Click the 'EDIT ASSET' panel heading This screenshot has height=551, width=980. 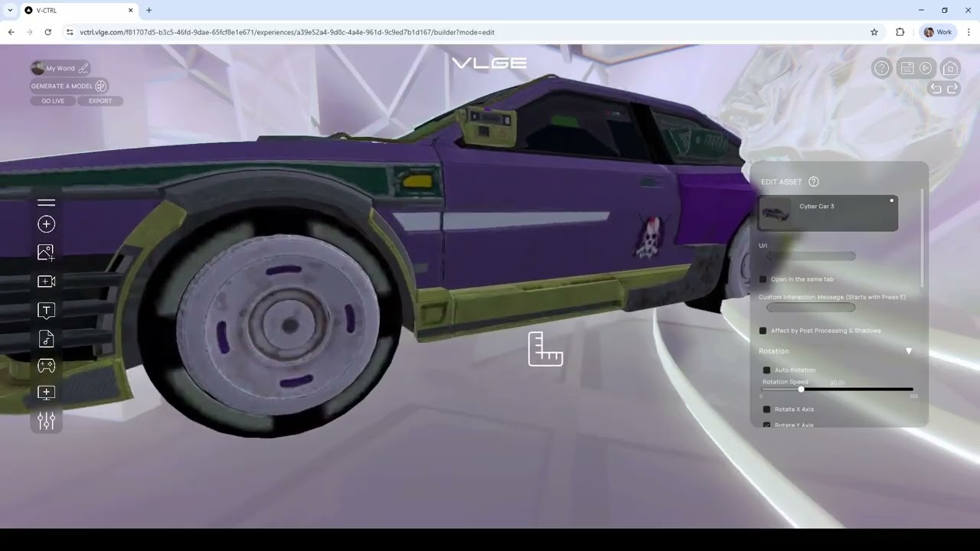click(x=781, y=182)
